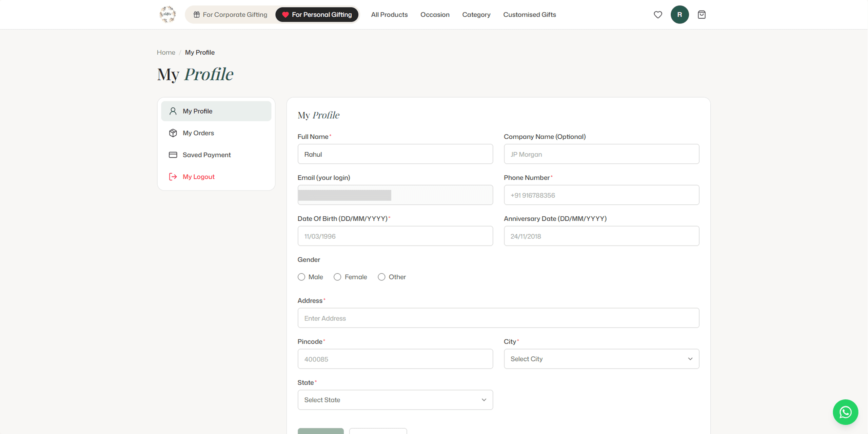Open the All Products menu
This screenshot has width=868, height=434.
[389, 15]
